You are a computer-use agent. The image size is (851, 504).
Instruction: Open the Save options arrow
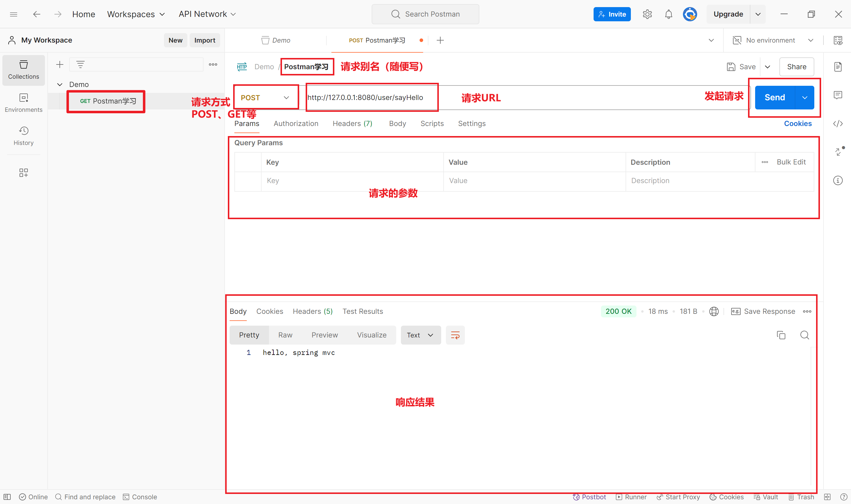(768, 67)
